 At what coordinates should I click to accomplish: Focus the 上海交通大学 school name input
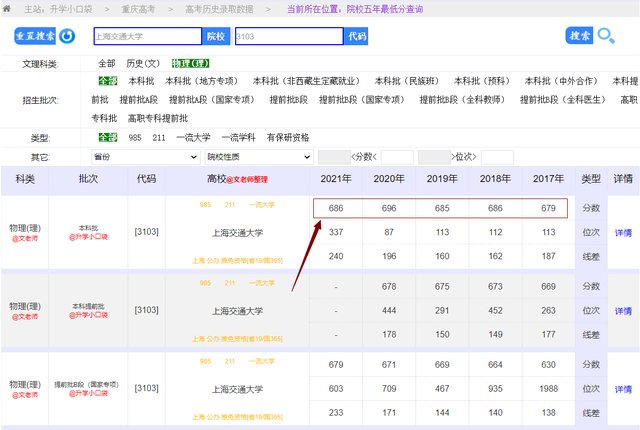pos(148,36)
